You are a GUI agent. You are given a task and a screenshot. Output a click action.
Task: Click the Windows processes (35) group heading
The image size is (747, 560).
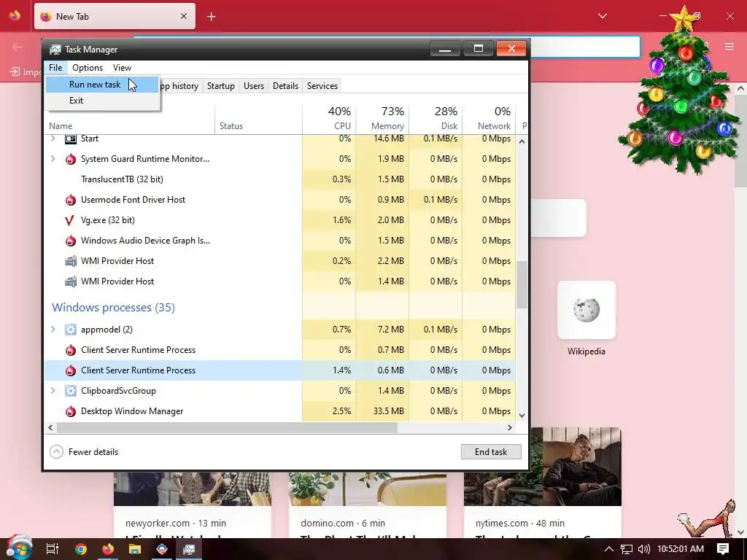click(x=113, y=308)
